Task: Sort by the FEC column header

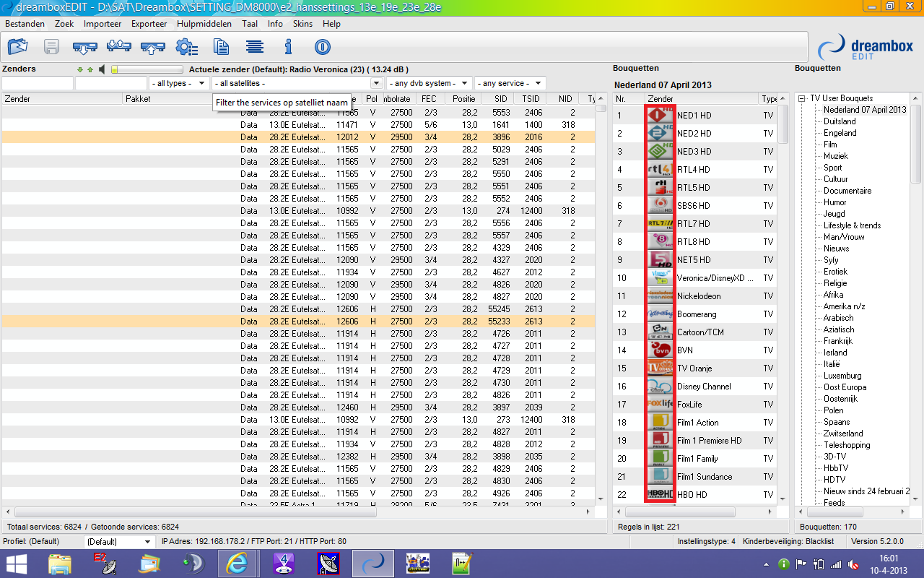Action: pos(430,99)
